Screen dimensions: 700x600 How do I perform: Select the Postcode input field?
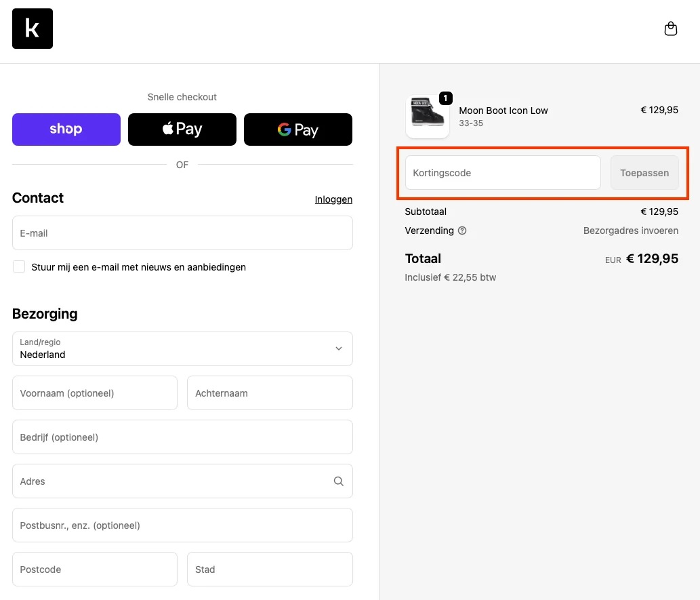click(95, 569)
